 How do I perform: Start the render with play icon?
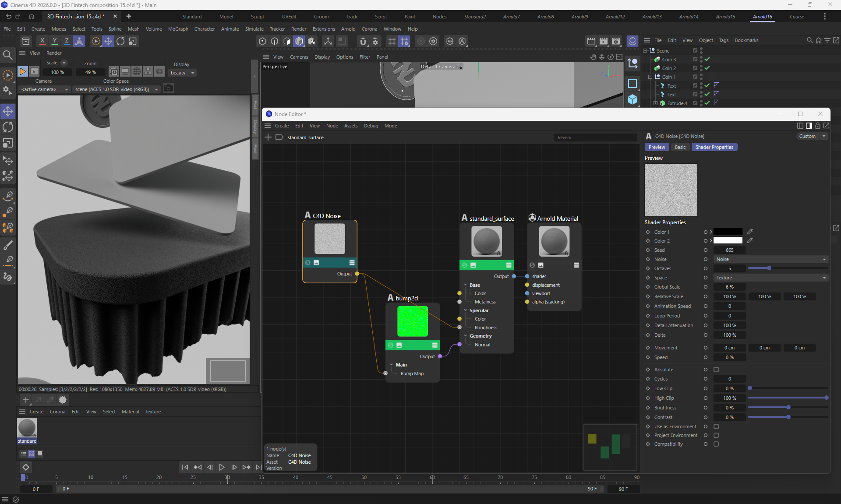tap(22, 71)
